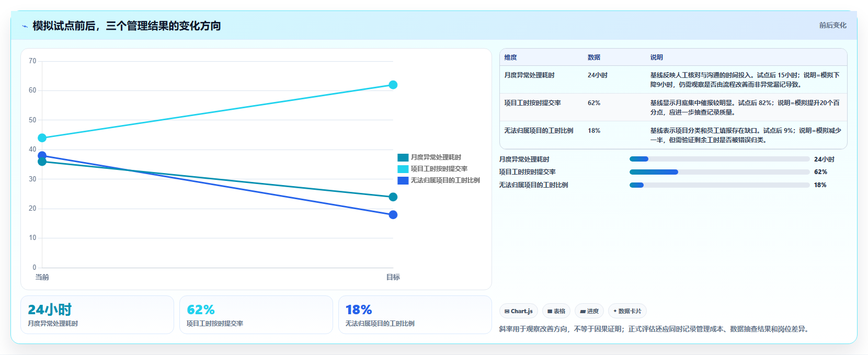
Task: Click the cyan data point at 44 on 当前
Action: pos(42,138)
